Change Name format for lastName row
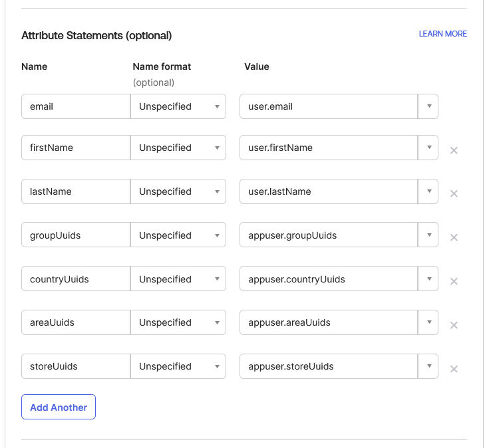This screenshot has width=487, height=448. point(178,191)
